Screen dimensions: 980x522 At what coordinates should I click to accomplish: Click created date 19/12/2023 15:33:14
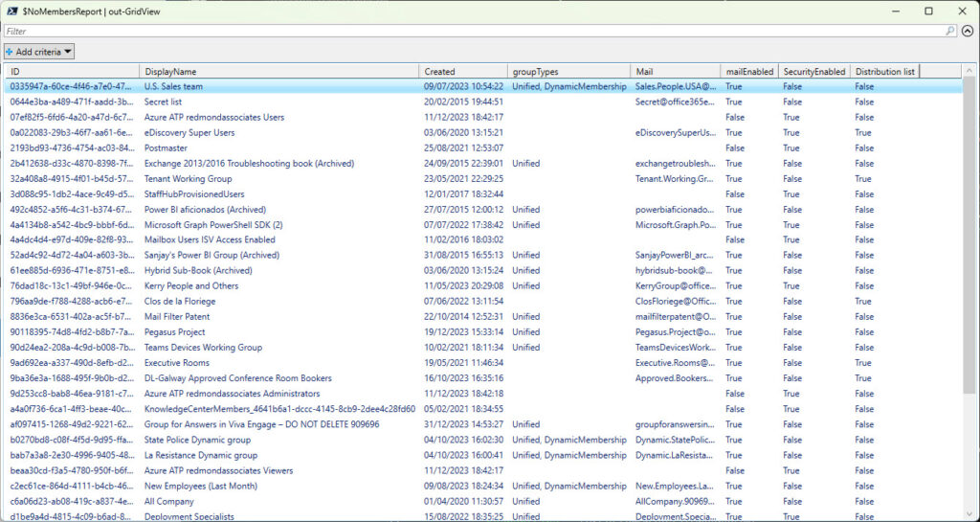pyautogui.click(x=464, y=332)
